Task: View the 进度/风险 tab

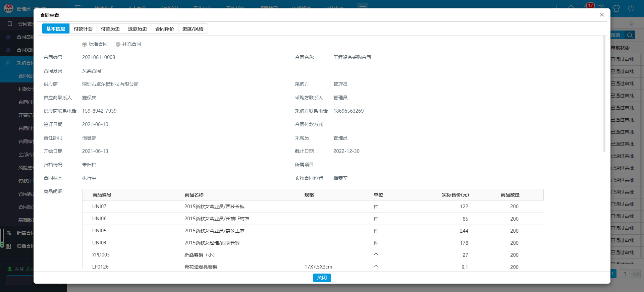Action: pos(193,29)
